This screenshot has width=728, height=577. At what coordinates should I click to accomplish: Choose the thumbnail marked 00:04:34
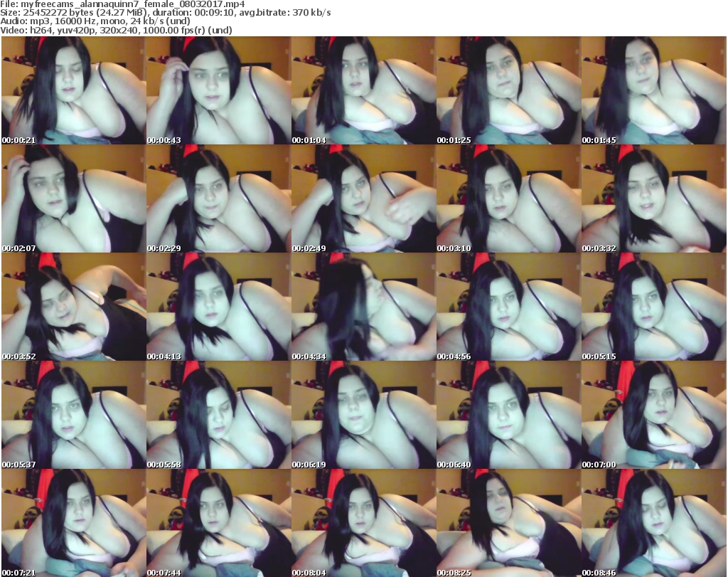[x=363, y=307]
